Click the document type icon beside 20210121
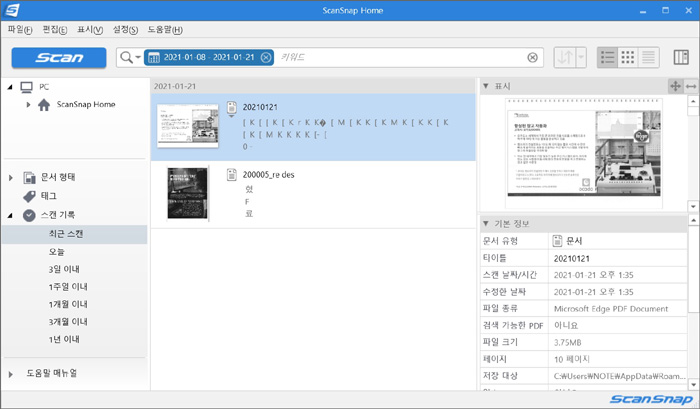The image size is (700, 409). 231,108
